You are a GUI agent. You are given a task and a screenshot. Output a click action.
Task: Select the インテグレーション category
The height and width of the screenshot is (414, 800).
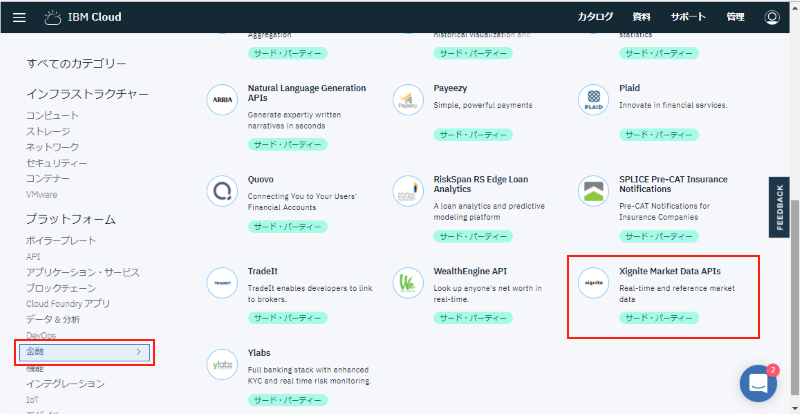click(65, 383)
